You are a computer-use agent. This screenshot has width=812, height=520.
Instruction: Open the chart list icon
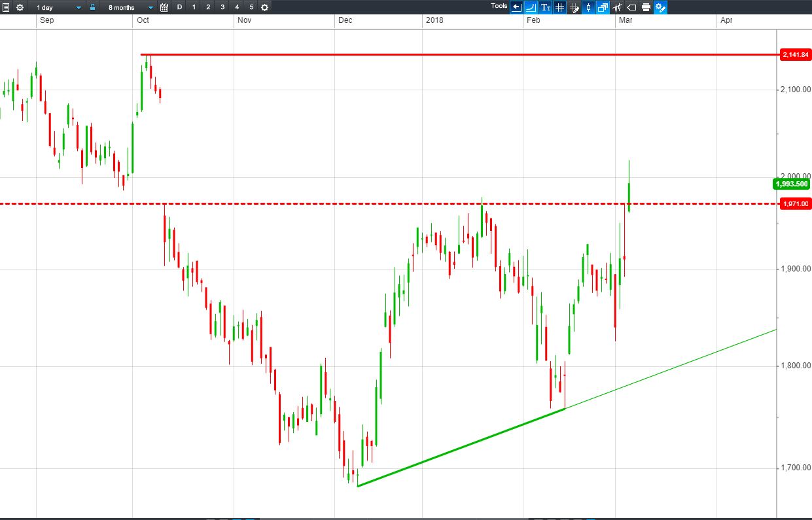(7, 7)
